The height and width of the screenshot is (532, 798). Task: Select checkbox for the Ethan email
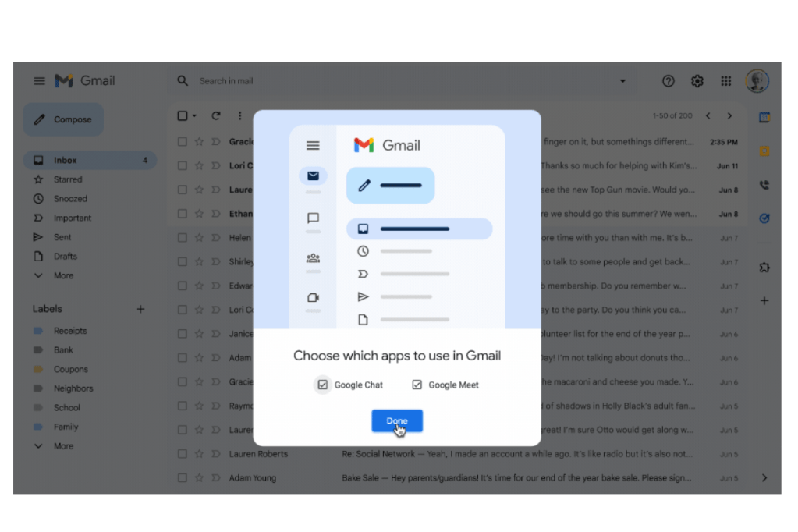point(183,214)
